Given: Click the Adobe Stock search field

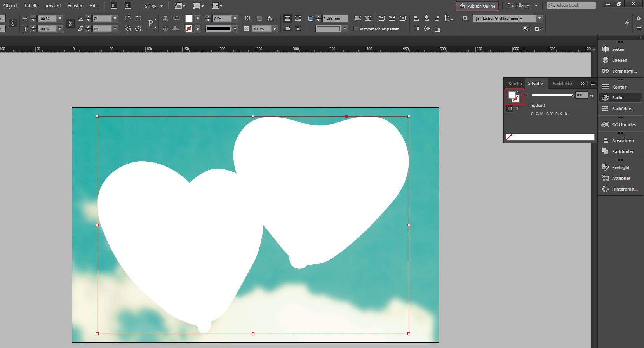Looking at the screenshot, I should 571,5.
